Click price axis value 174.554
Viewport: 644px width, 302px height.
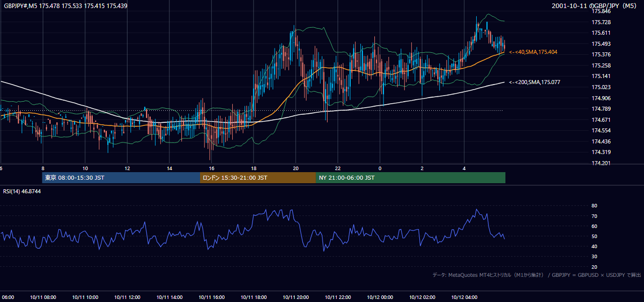(x=601, y=130)
